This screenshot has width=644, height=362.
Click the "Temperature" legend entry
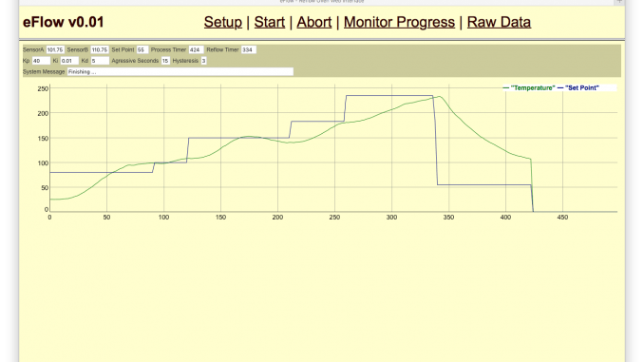[x=529, y=87]
